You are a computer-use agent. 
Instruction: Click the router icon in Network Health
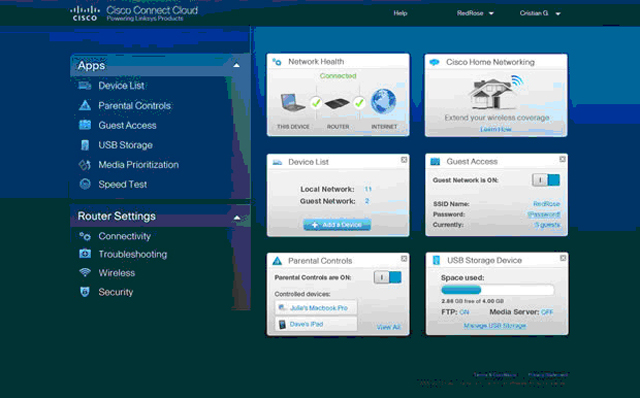337,103
